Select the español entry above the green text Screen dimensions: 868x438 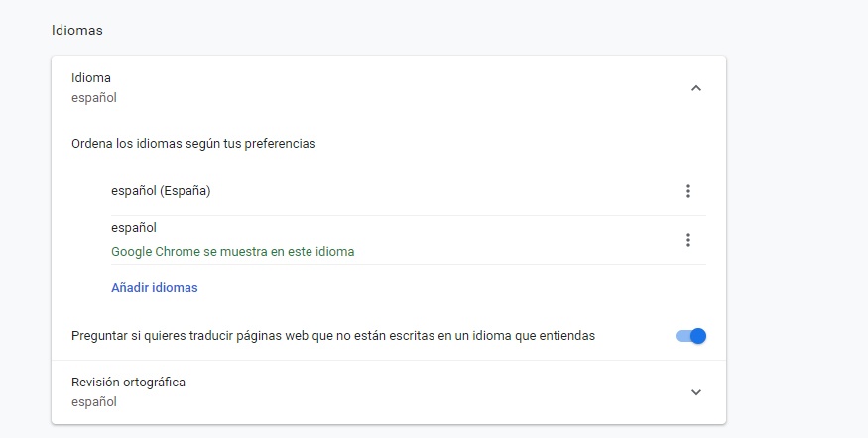[x=134, y=228]
